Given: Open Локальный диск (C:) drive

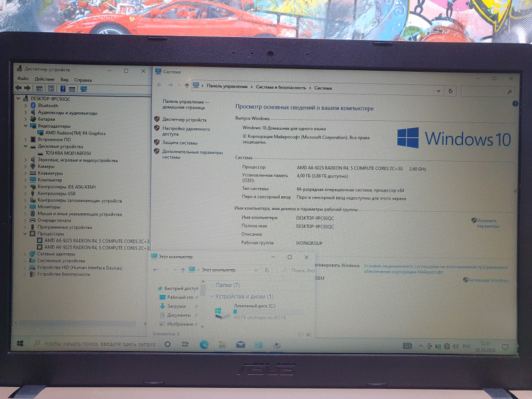Looking at the screenshot, I should click(x=260, y=311).
